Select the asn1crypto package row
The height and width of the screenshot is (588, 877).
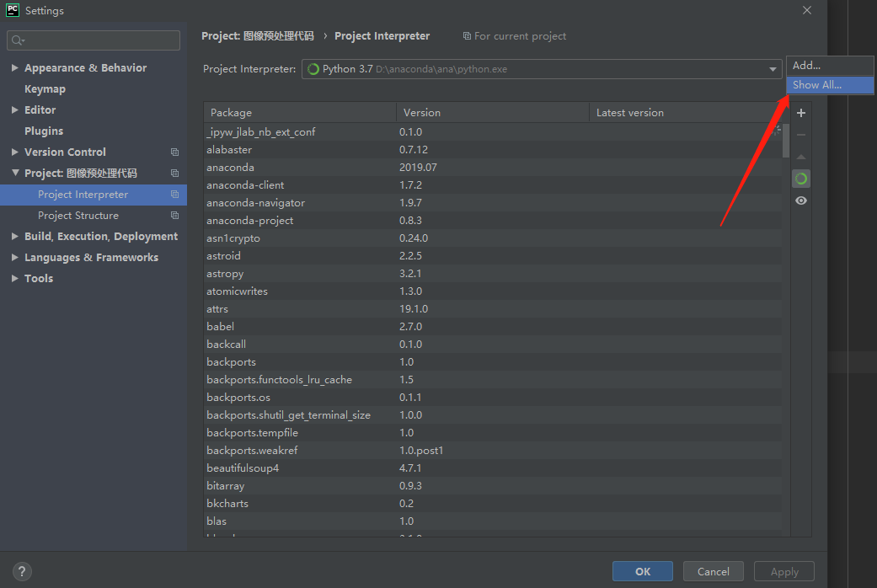(x=493, y=238)
